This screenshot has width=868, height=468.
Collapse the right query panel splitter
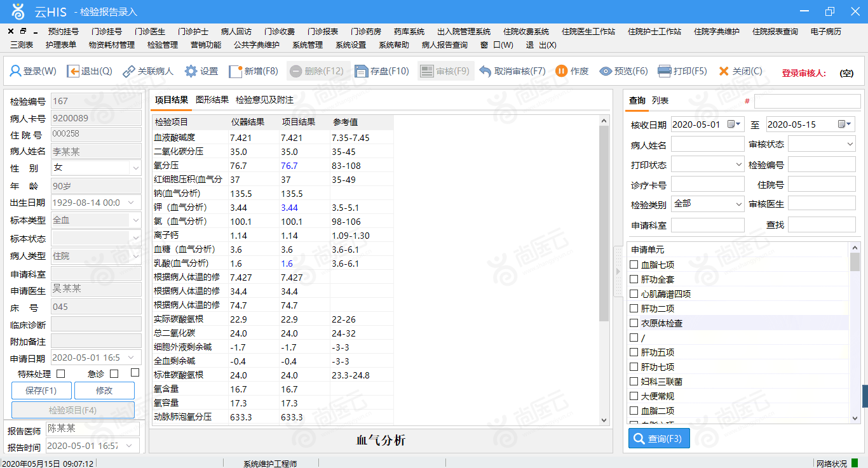point(617,271)
